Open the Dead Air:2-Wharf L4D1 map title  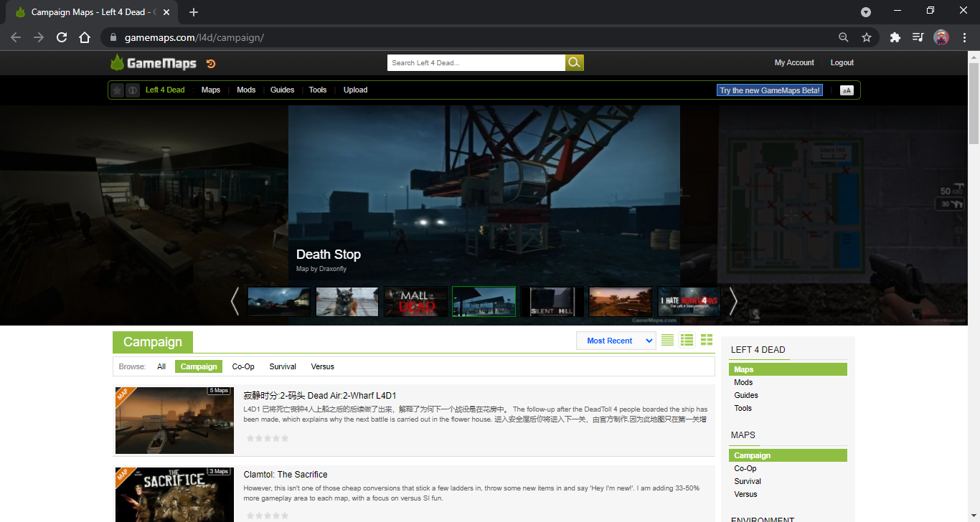coord(320,396)
